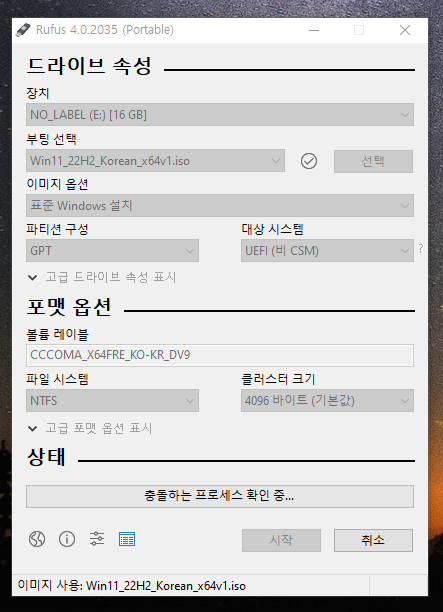Open the NTFS file system dropdown
Image resolution: width=443 pixels, height=612 pixels.
point(112,400)
